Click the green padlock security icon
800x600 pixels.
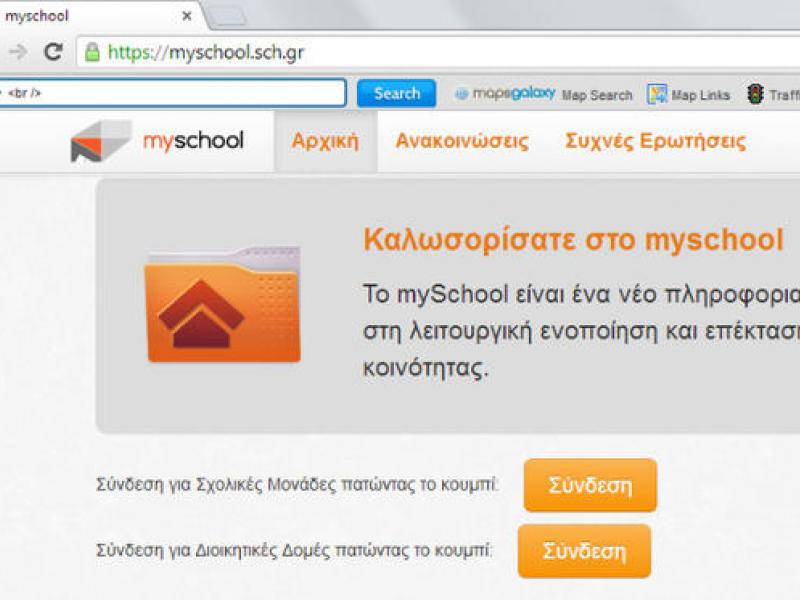click(x=92, y=52)
